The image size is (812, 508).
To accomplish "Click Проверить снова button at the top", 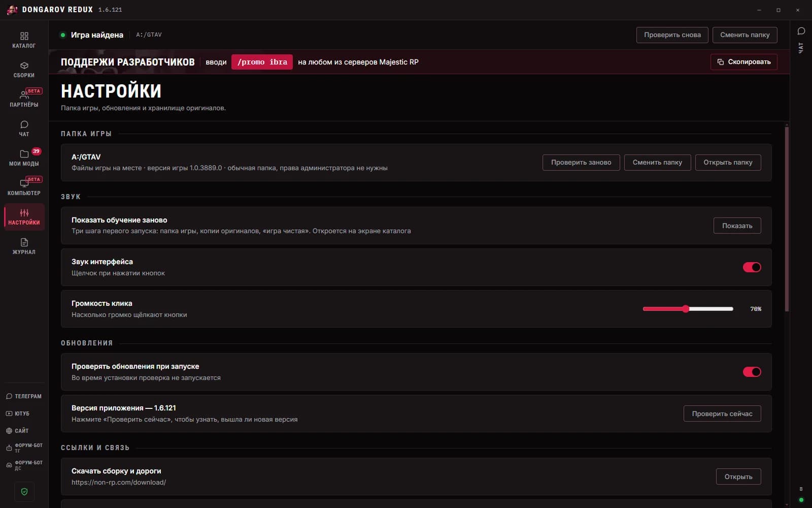I will (x=672, y=35).
